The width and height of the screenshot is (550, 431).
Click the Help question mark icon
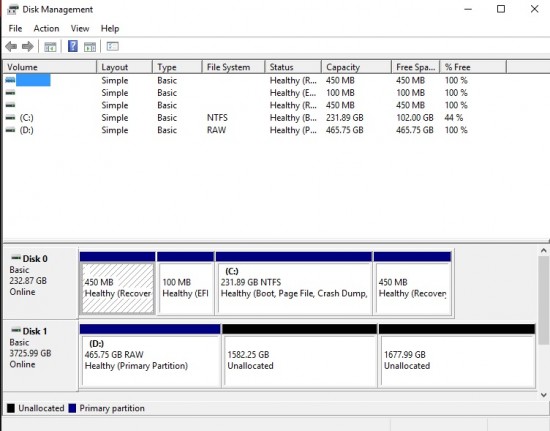tap(73, 46)
